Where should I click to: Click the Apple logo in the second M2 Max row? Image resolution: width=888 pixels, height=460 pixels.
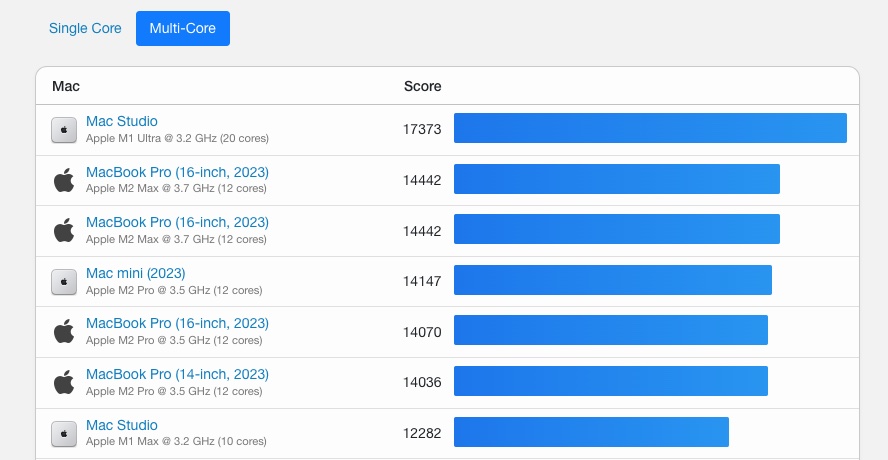click(64, 231)
